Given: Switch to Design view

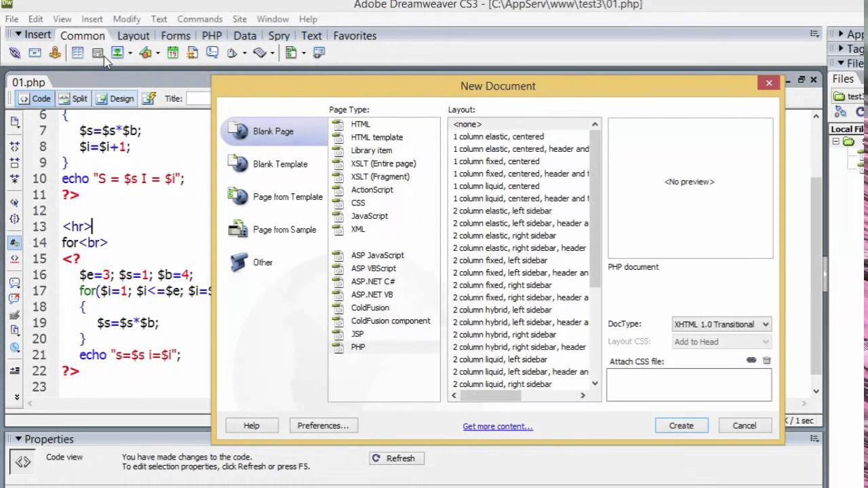Looking at the screenshot, I should (x=115, y=98).
